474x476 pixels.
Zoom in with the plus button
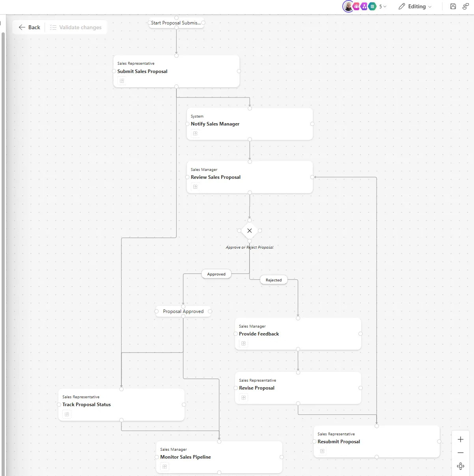pos(460,439)
